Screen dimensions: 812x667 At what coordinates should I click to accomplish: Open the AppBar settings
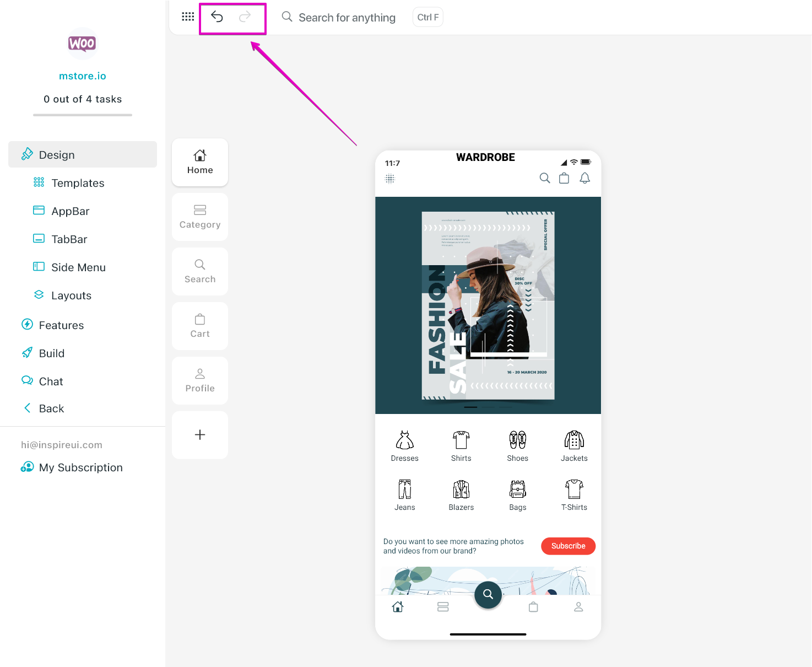pos(70,211)
